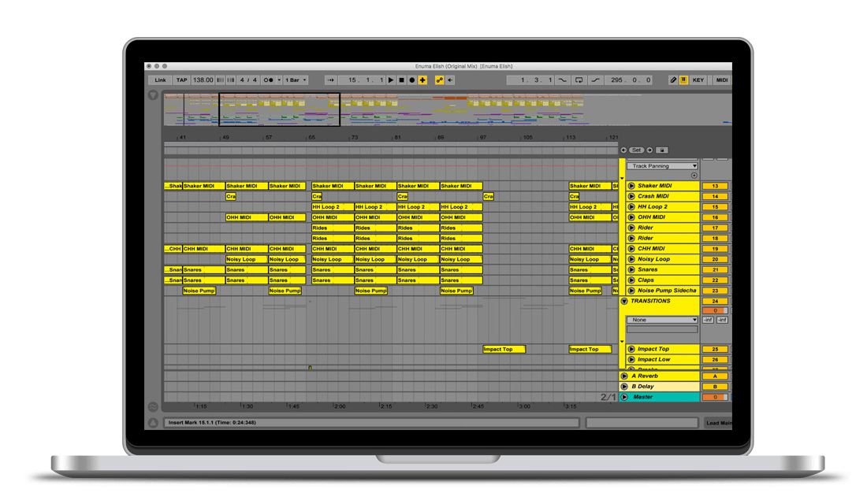
Task: Select the Noise Pump clip at bar 73
Action: (370, 291)
